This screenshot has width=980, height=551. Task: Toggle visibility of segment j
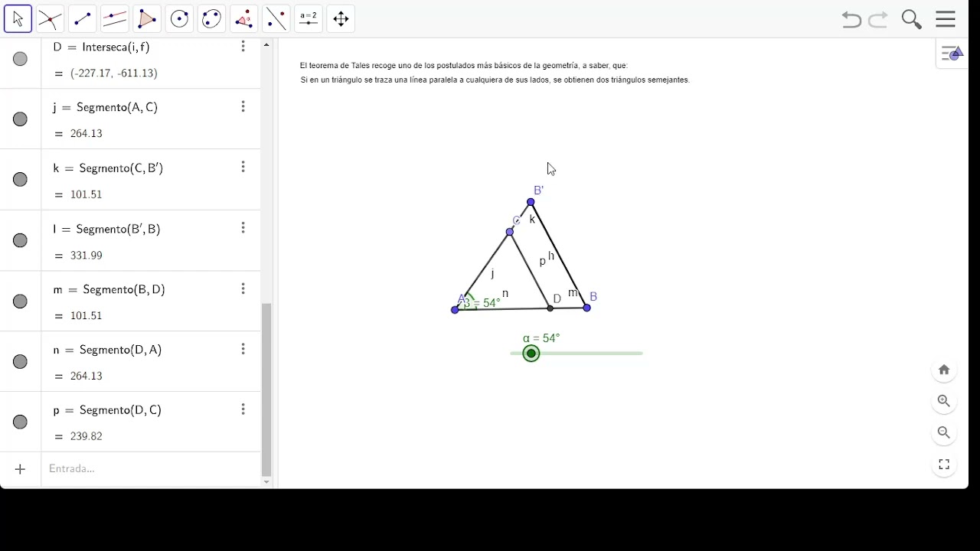[x=21, y=119]
